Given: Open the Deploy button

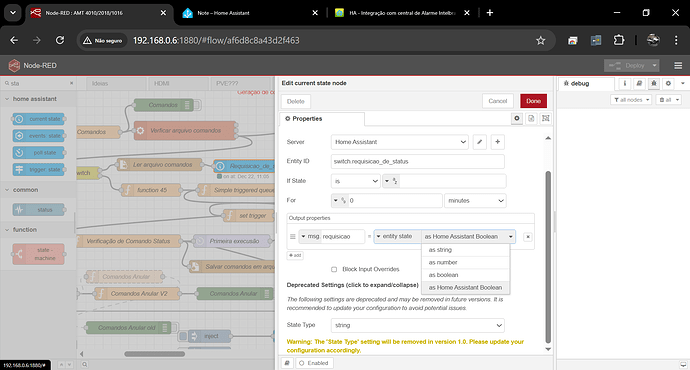Looking at the screenshot, I should pyautogui.click(x=627, y=65).
